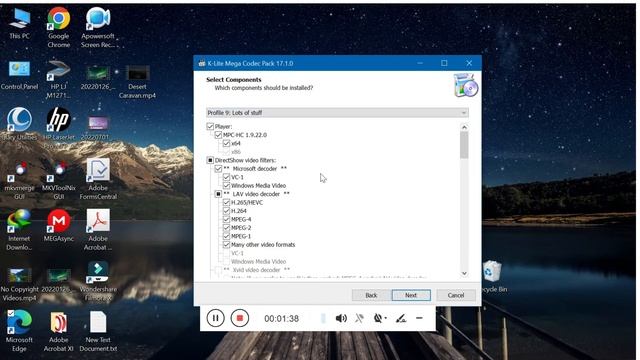Uncheck MPC-HC 1.9.22.0 checkbox
640x360 pixels.
[x=218, y=135]
